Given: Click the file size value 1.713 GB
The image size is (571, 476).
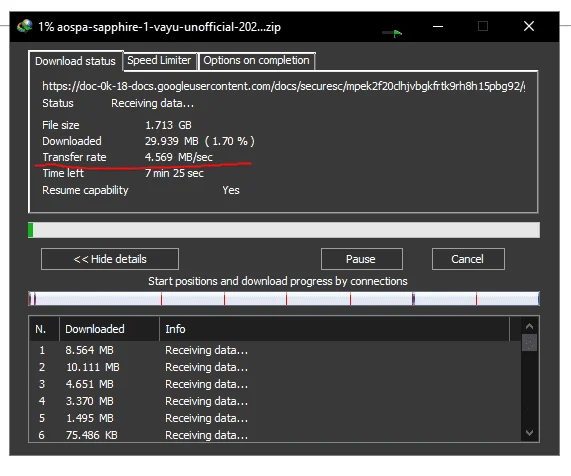Looking at the screenshot, I should click(168, 125).
